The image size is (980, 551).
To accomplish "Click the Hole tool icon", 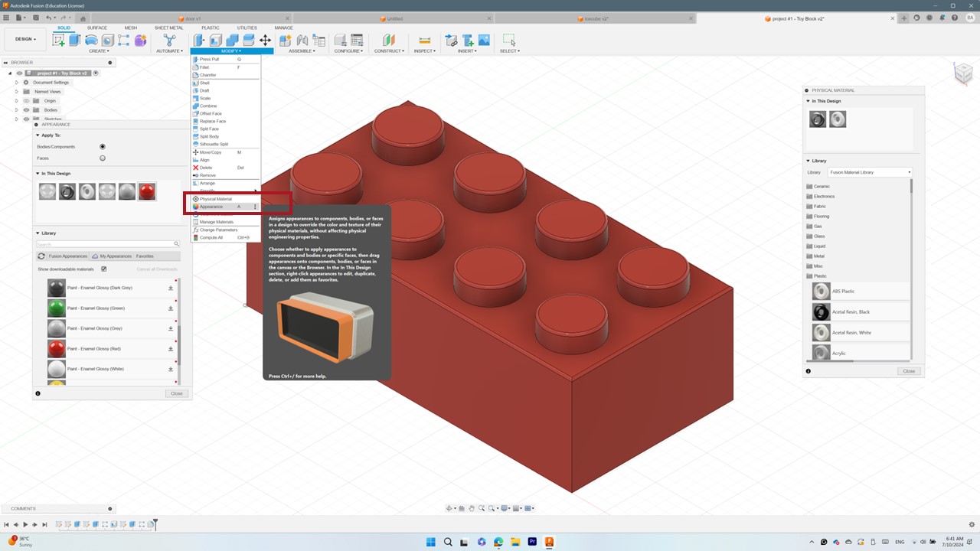I will [108, 40].
